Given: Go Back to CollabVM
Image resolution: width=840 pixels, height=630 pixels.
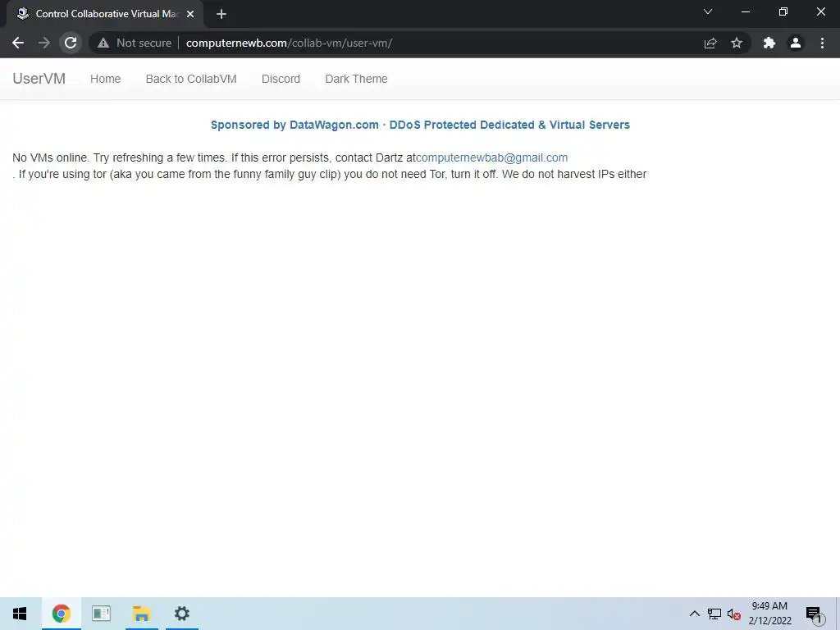Looking at the screenshot, I should pyautogui.click(x=191, y=79).
